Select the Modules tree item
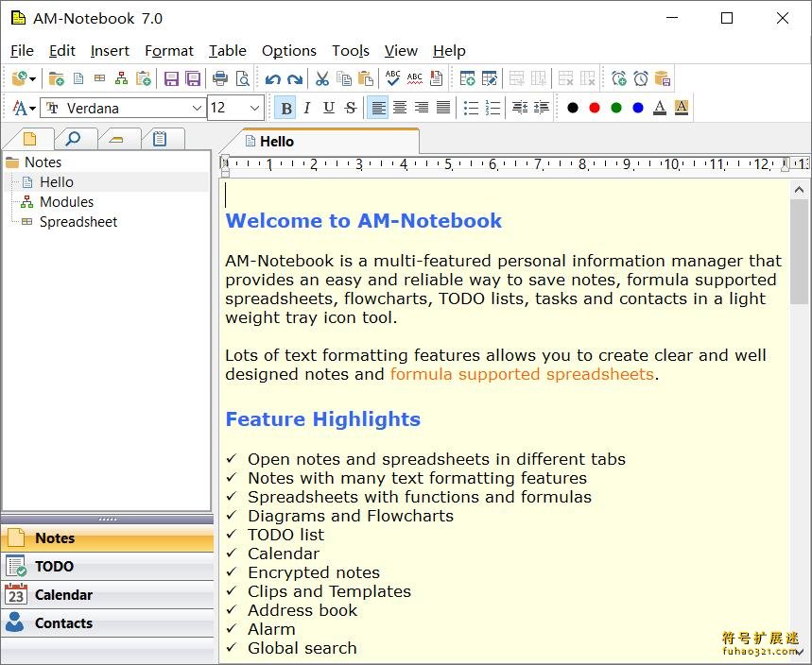 click(x=67, y=202)
